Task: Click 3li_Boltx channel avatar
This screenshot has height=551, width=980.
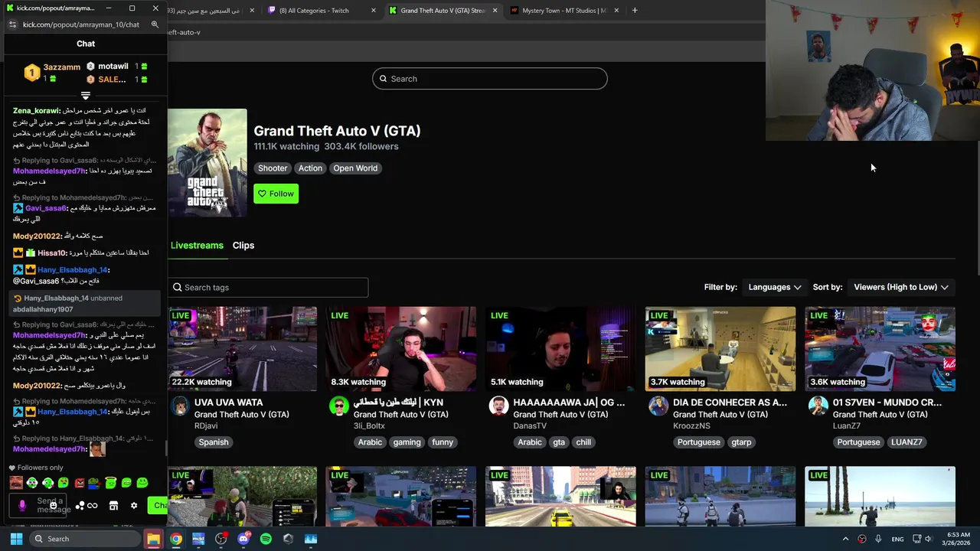Action: [339, 406]
